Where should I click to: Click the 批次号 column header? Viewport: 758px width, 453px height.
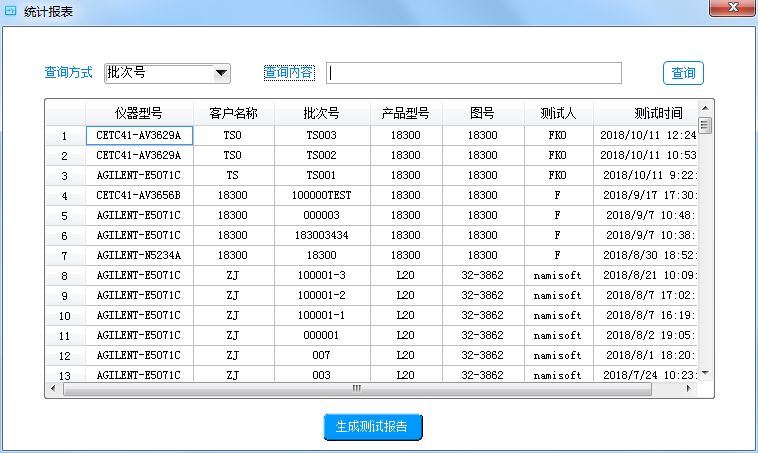click(x=322, y=113)
